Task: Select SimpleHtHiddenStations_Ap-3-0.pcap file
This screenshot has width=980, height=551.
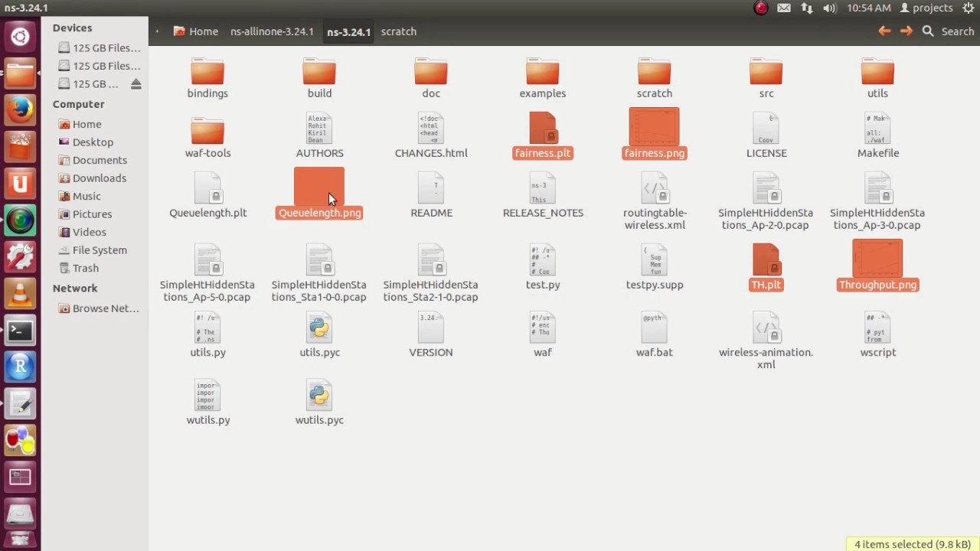Action: 877,202
